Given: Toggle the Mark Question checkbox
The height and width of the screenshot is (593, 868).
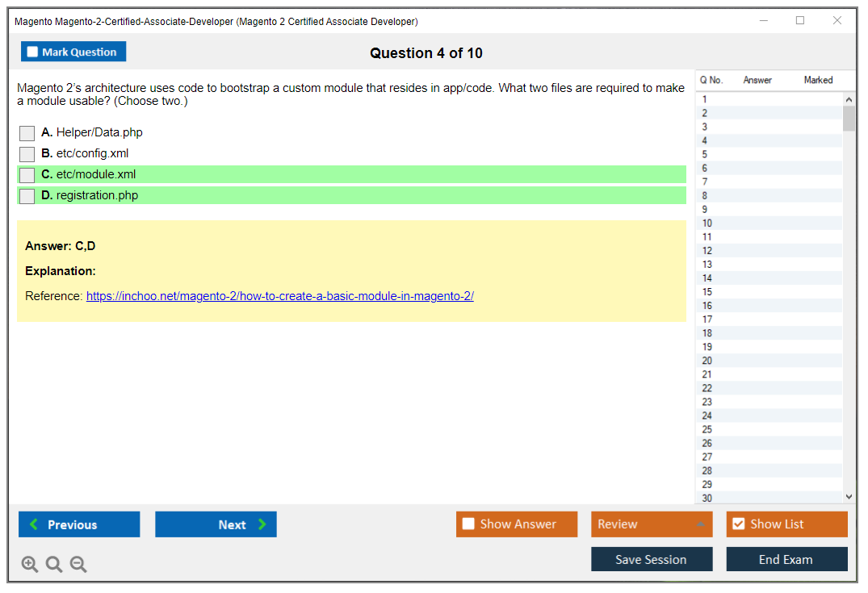Looking at the screenshot, I should tap(33, 52).
